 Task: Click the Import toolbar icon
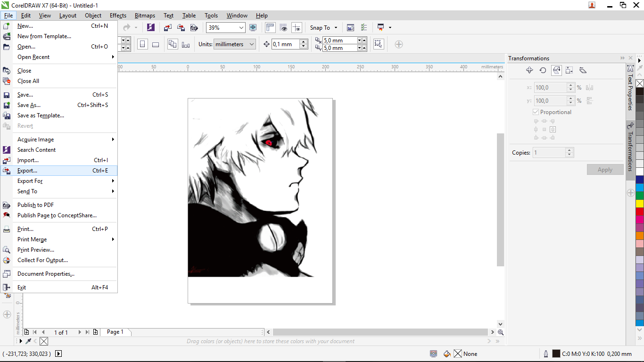coord(168,27)
